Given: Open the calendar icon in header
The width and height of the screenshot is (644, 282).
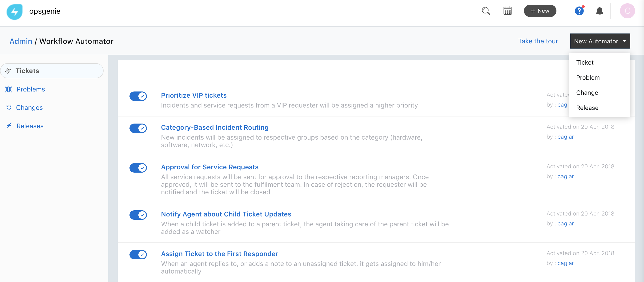Looking at the screenshot, I should [507, 11].
